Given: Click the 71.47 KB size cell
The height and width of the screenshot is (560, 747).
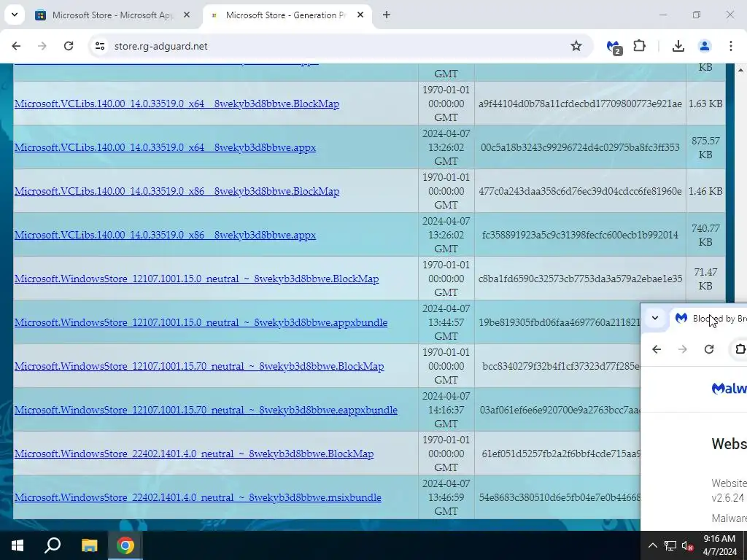Looking at the screenshot, I should point(705,279).
